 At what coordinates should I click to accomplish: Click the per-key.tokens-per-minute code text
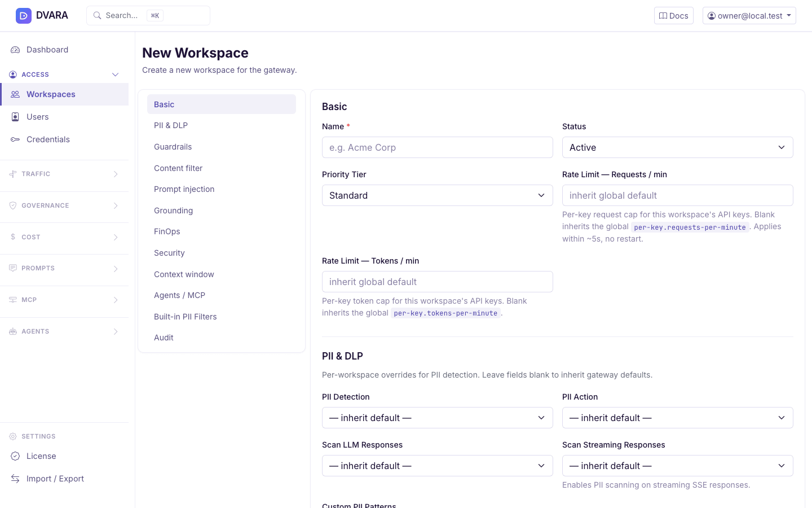pyautogui.click(x=445, y=313)
